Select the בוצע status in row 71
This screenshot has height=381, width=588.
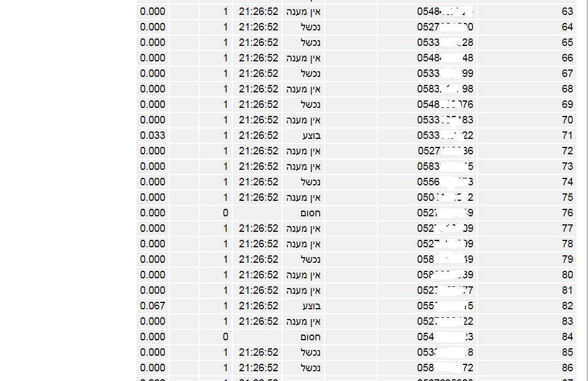pos(311,135)
